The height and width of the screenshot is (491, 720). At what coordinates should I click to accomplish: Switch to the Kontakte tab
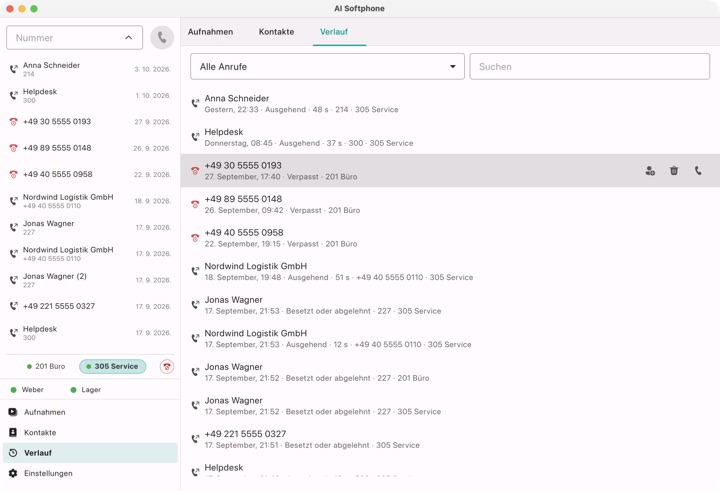(x=276, y=32)
